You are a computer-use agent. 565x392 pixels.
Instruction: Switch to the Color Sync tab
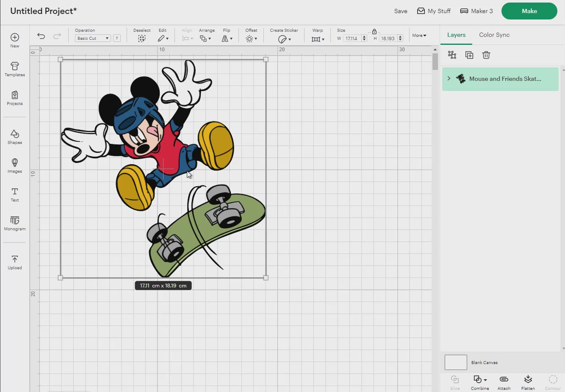494,35
